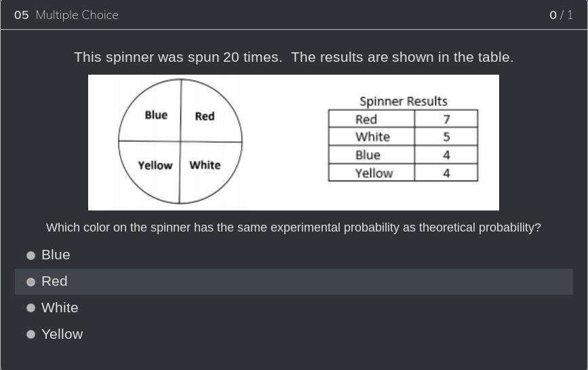Viewport: 588px width, 370px height.
Task: Click the Yellow answer label text
Action: point(62,334)
